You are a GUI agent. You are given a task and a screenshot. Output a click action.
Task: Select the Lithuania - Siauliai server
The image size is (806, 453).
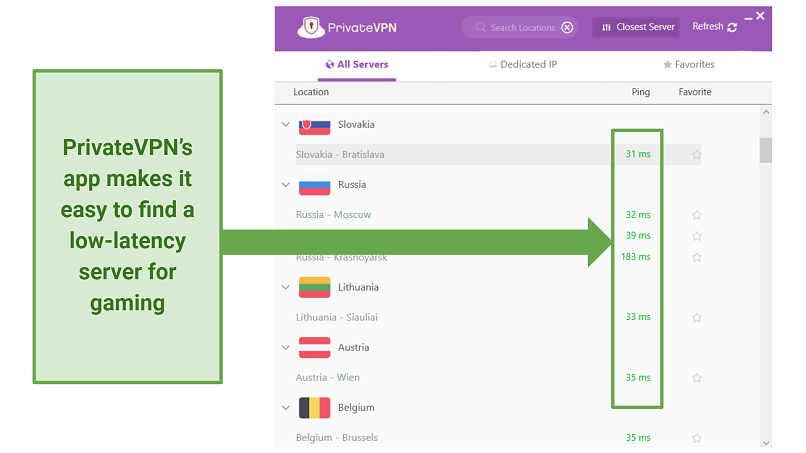tap(337, 317)
